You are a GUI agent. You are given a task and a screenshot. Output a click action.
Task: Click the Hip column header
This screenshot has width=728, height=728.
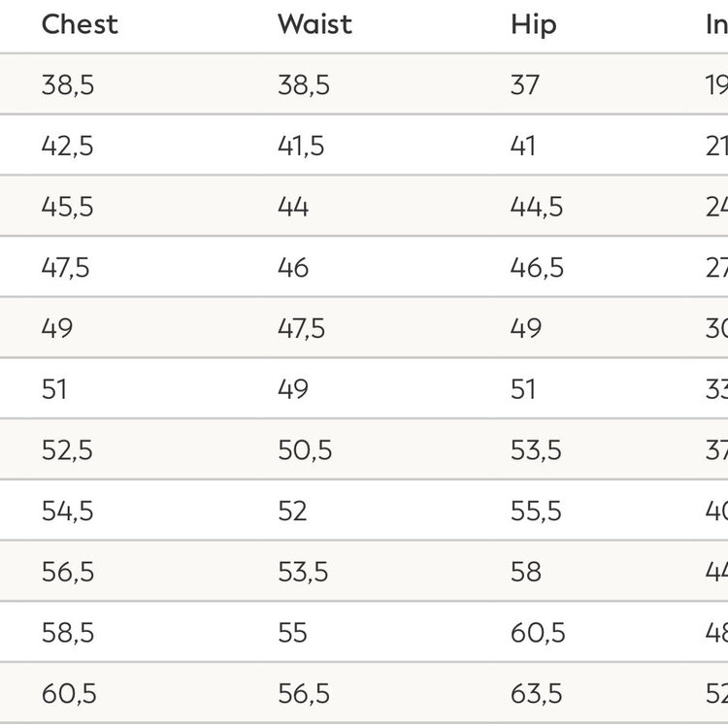pos(533,24)
